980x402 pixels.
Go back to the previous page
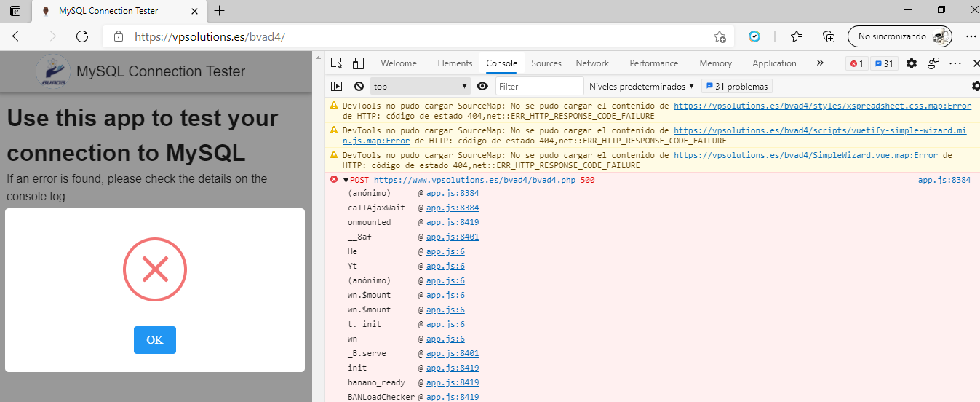pyautogui.click(x=18, y=36)
